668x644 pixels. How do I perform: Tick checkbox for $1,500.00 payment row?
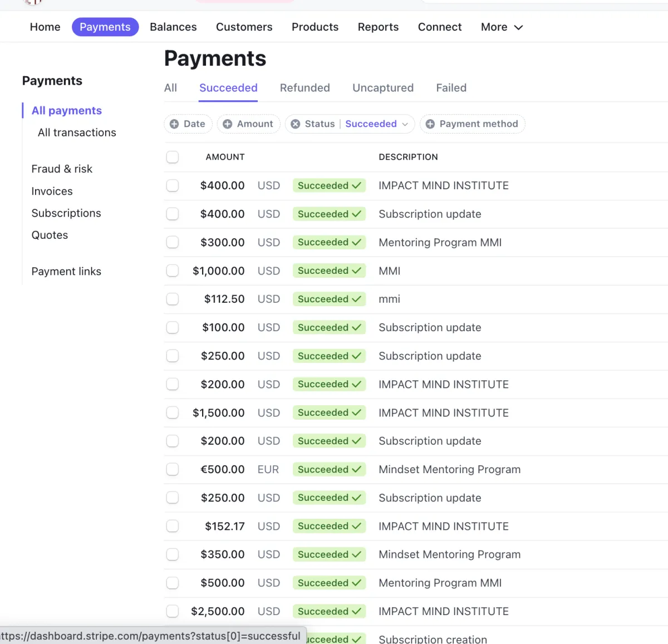[x=173, y=412]
